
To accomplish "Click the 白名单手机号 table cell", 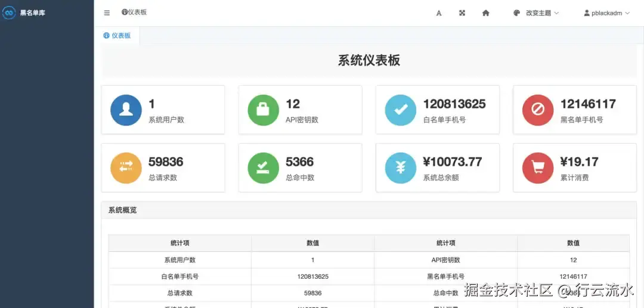I will tap(180, 276).
